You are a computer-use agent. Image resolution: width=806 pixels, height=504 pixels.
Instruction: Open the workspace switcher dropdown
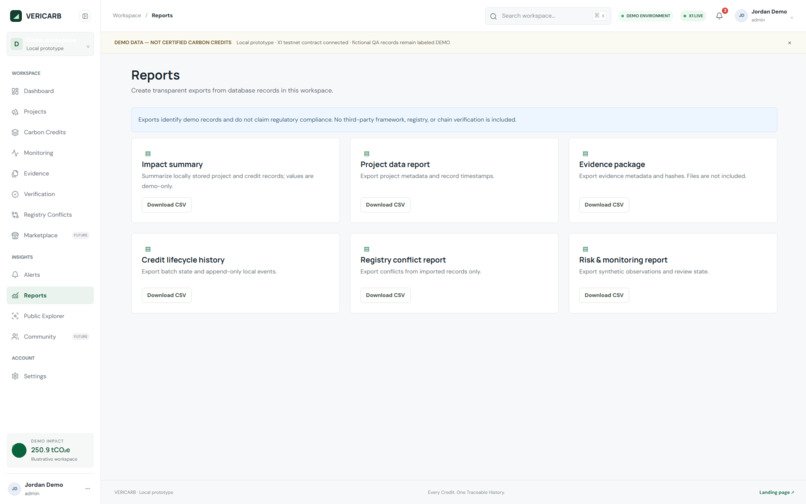[50, 44]
